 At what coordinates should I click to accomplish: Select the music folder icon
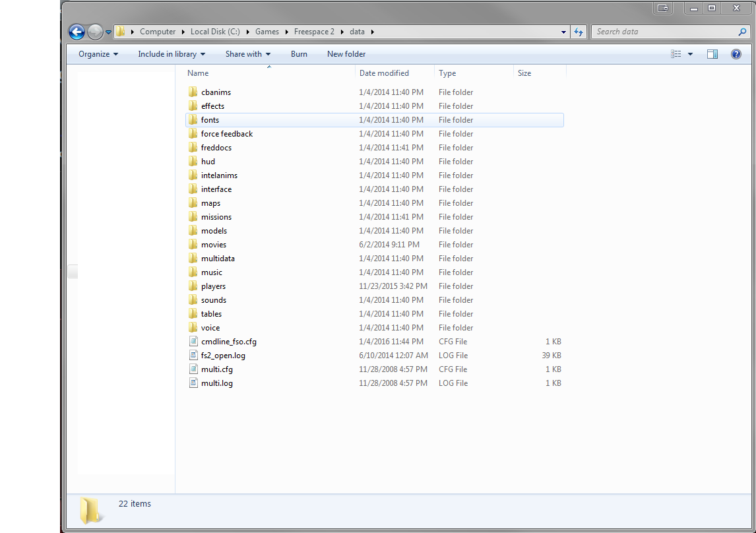tap(193, 272)
